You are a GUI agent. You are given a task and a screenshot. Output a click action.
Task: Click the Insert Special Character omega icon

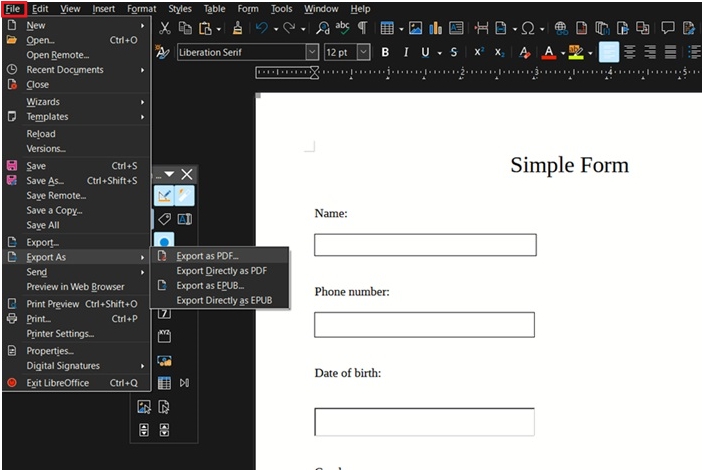[x=528, y=28]
